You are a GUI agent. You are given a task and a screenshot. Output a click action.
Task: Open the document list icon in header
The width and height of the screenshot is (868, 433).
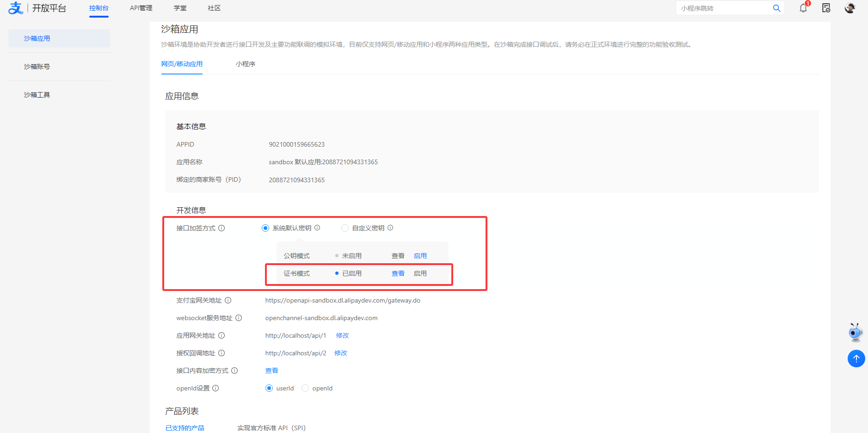[826, 8]
